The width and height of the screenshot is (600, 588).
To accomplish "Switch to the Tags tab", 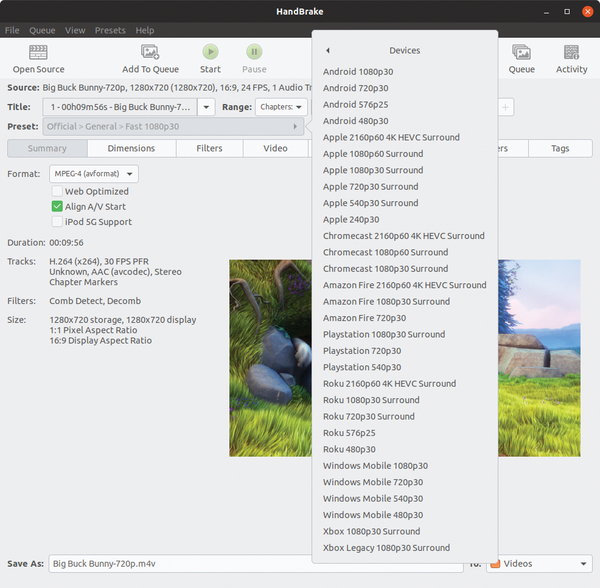I will pos(560,148).
